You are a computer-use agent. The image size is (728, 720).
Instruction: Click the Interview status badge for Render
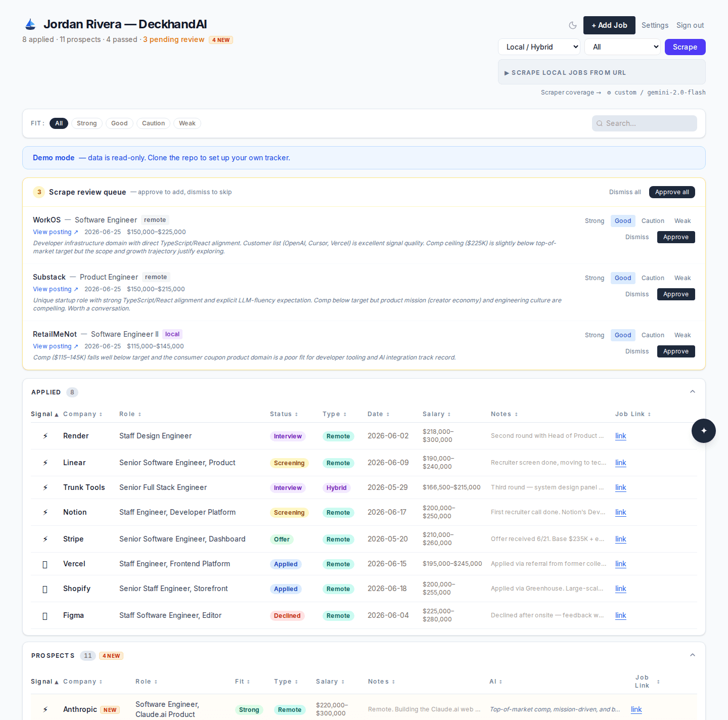(288, 436)
